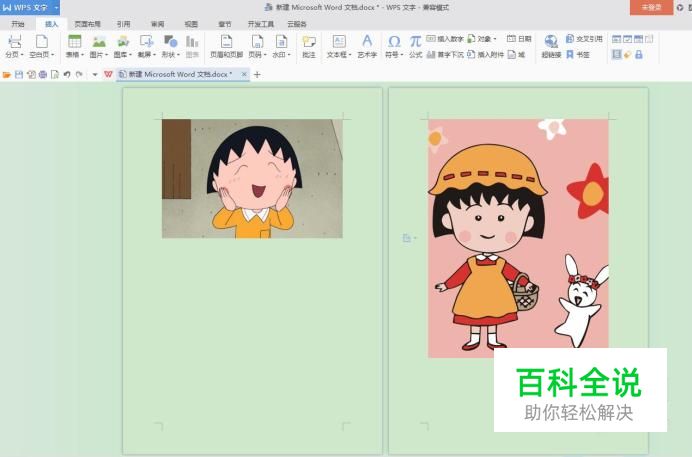Click the save disk icon in quick toolbar
The width and height of the screenshot is (692, 457).
click(x=19, y=75)
